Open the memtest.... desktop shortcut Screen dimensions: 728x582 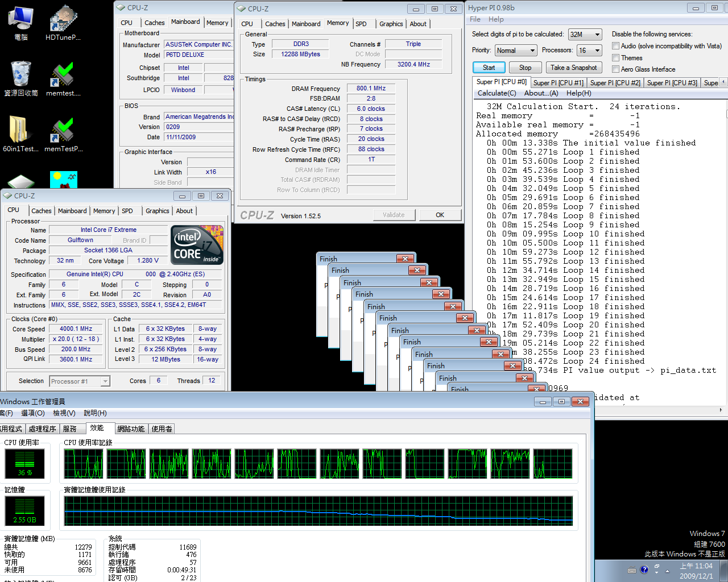point(63,78)
